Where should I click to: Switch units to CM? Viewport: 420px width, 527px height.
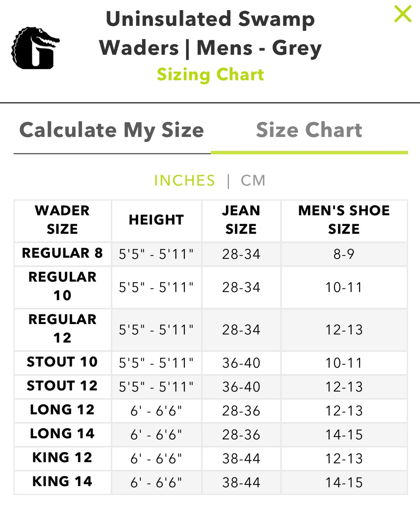click(253, 181)
